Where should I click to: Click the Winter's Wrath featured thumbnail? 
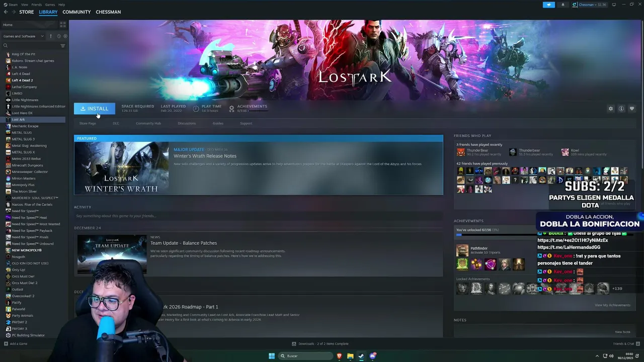click(122, 168)
